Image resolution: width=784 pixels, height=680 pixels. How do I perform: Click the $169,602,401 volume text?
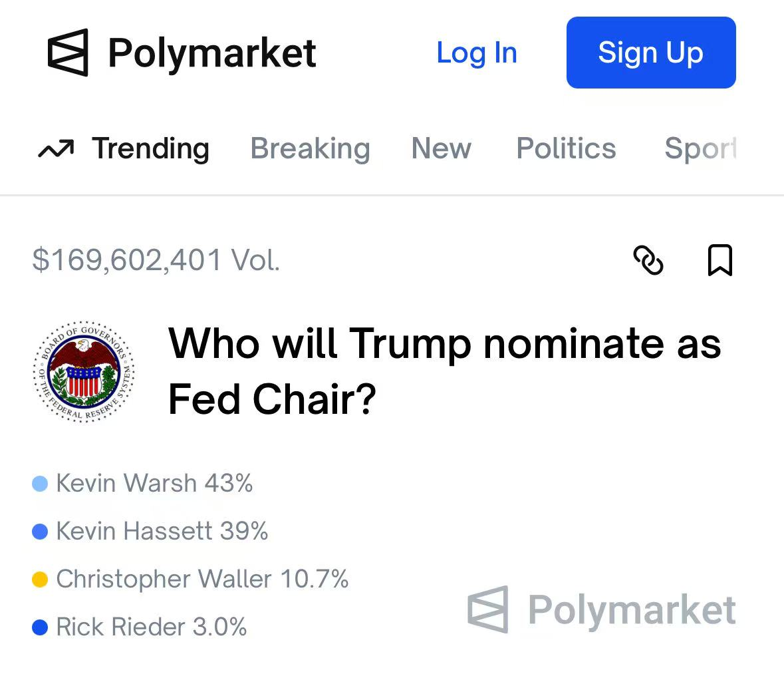pos(156,259)
